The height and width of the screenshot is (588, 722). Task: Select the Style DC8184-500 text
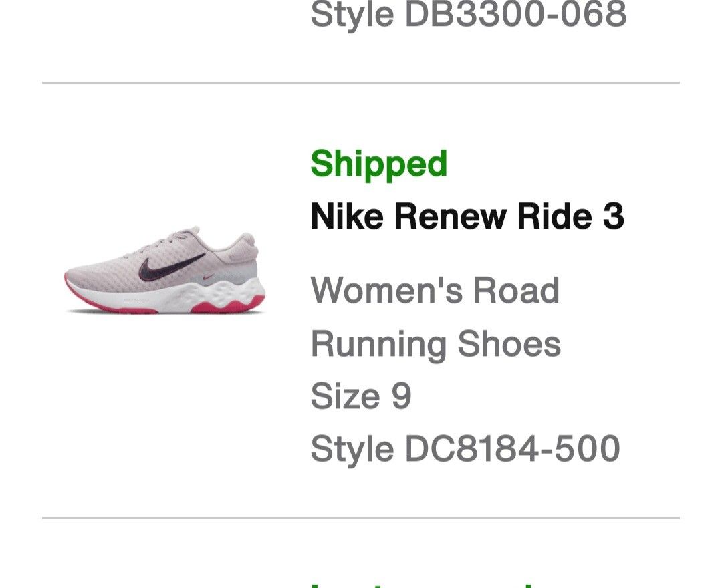click(465, 448)
